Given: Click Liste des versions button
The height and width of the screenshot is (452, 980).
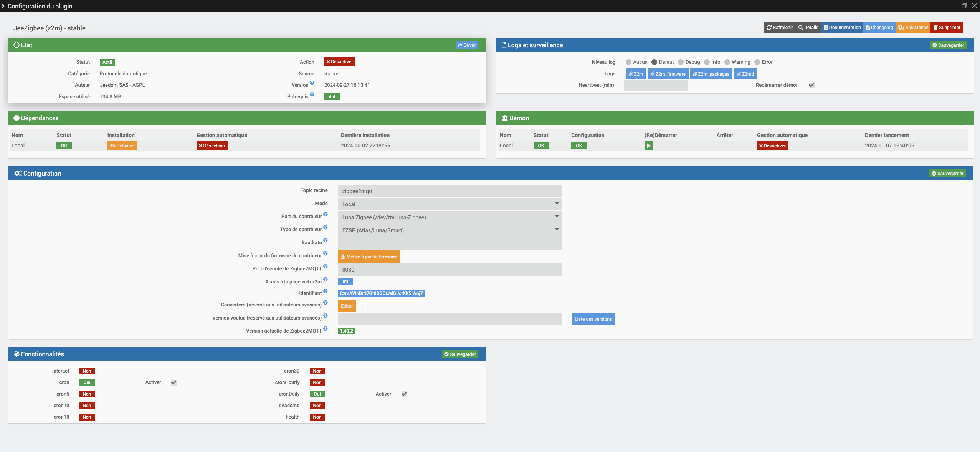Looking at the screenshot, I should pyautogui.click(x=593, y=319).
